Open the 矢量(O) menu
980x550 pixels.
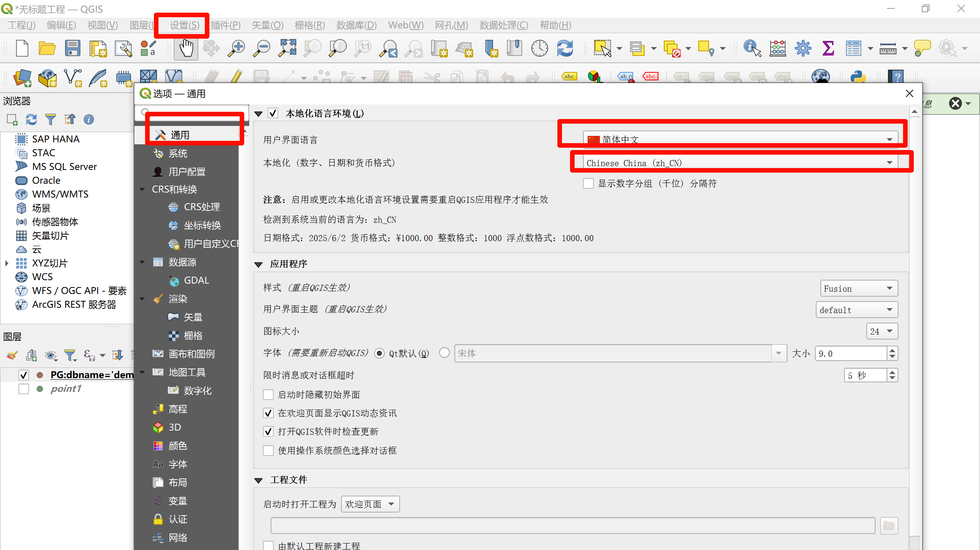[x=267, y=25]
